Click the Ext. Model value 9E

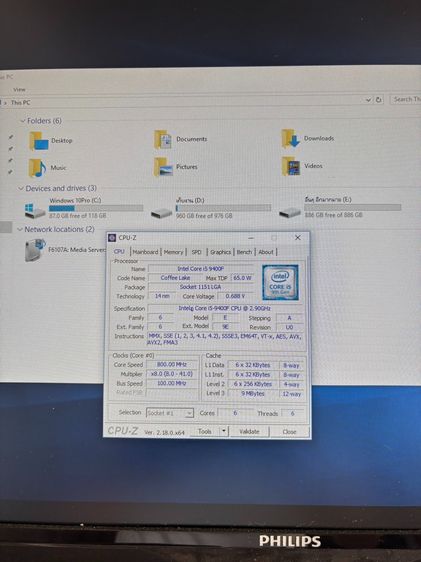(x=225, y=327)
